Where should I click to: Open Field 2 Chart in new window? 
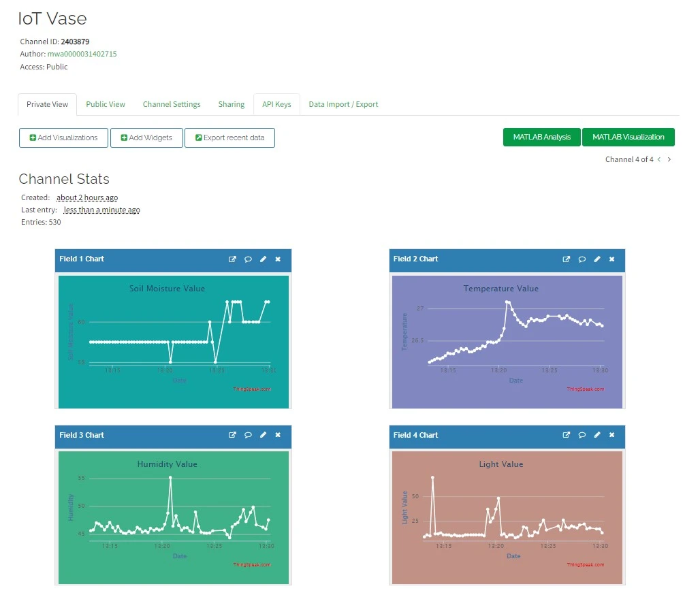pyautogui.click(x=566, y=259)
